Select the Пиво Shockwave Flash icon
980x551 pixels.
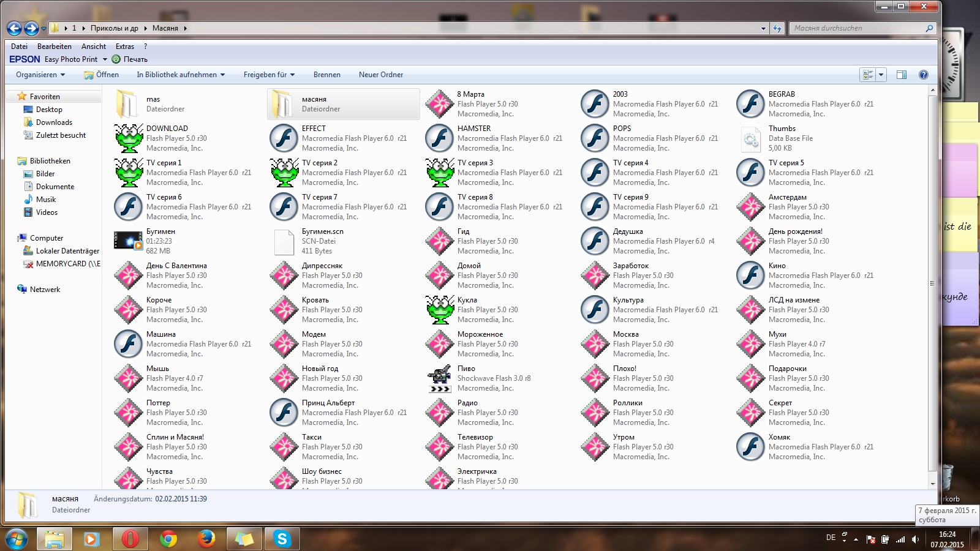coord(440,378)
